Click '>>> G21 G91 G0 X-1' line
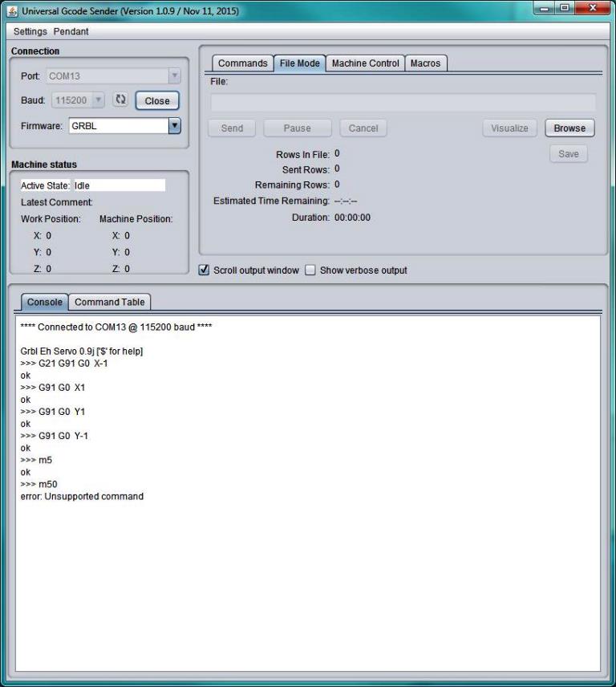 point(64,364)
